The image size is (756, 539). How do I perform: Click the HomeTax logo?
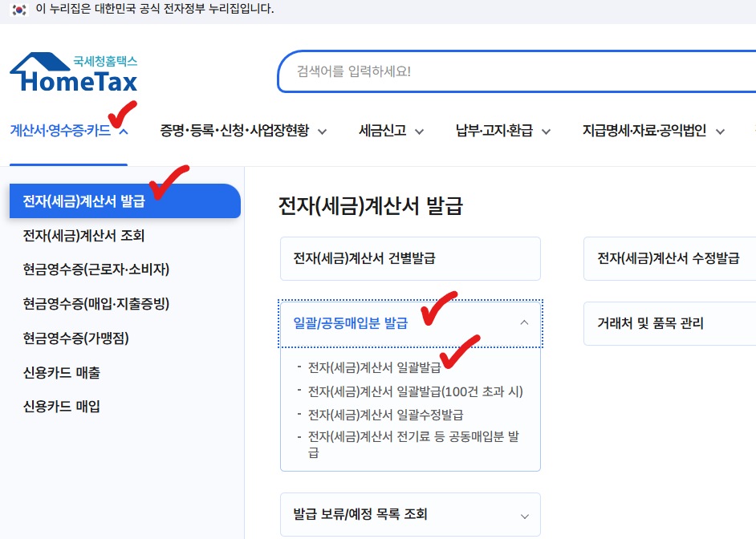point(74,72)
